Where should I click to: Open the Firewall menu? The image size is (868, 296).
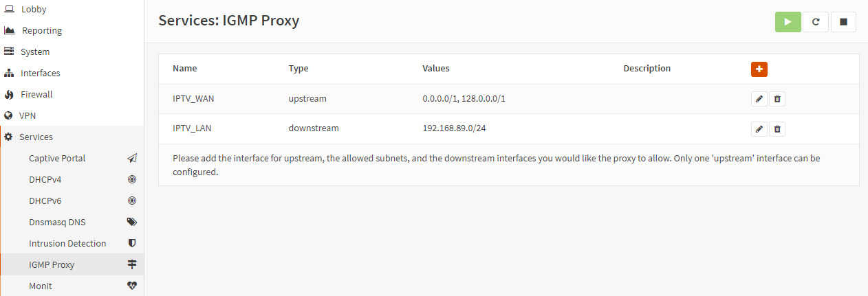pos(36,95)
